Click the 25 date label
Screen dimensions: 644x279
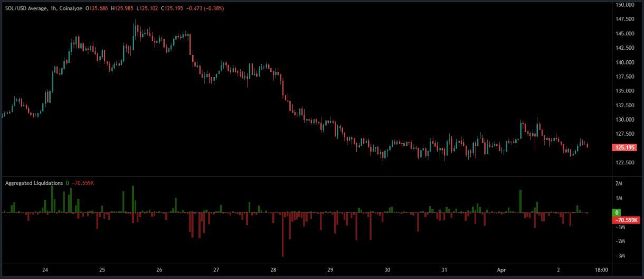pos(102,270)
